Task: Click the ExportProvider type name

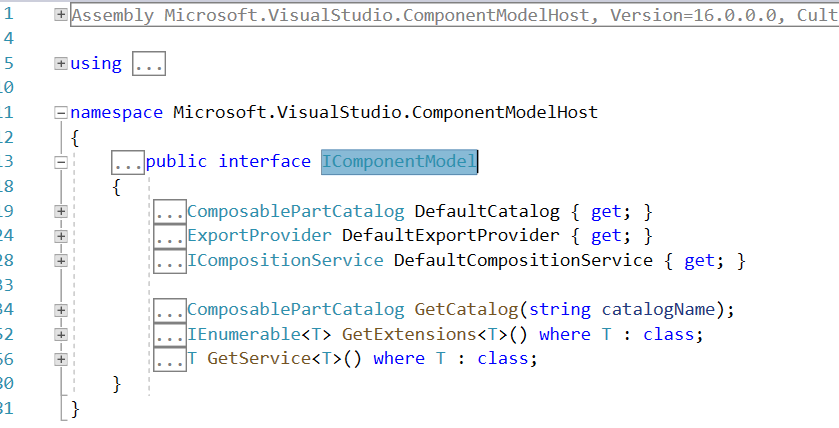Action: point(260,236)
